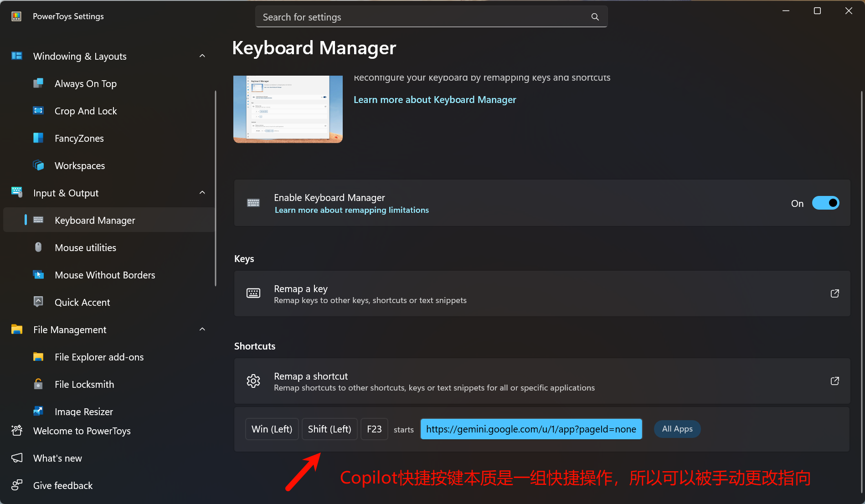The image size is (865, 504).
Task: Open the What's new page
Action: coord(57,458)
